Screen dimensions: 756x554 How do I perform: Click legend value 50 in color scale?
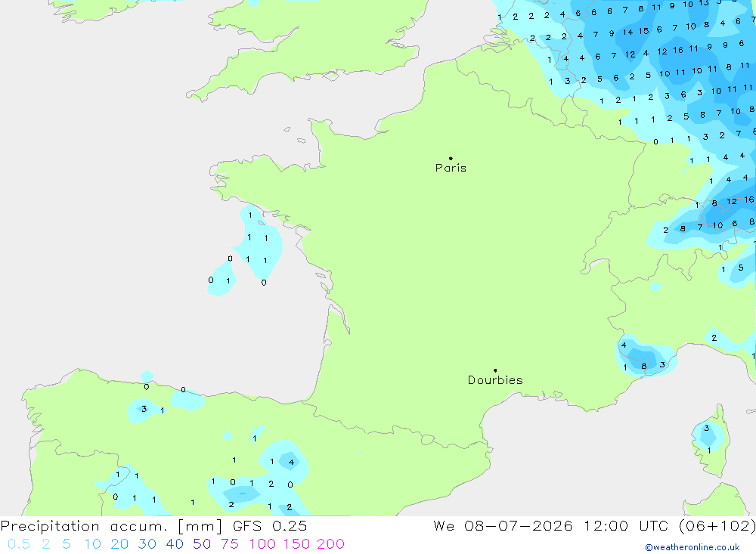pos(202,544)
